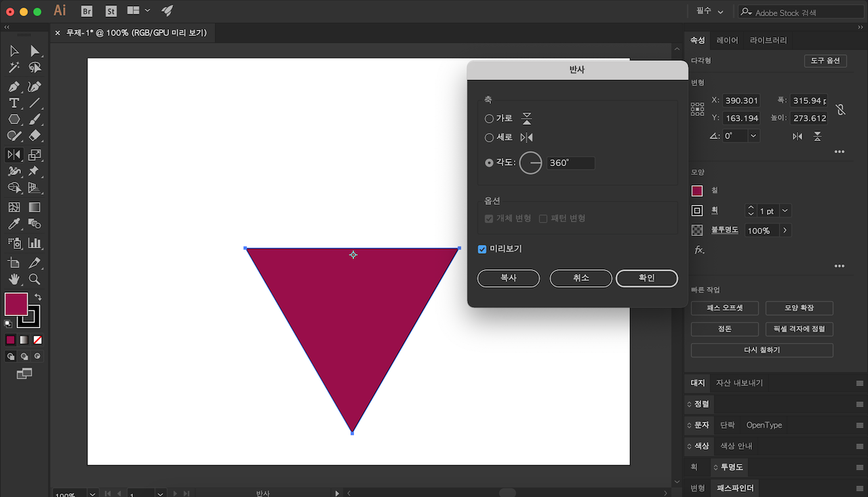Open the rotation angle dropdown
The width and height of the screenshot is (868, 497).
click(x=753, y=136)
